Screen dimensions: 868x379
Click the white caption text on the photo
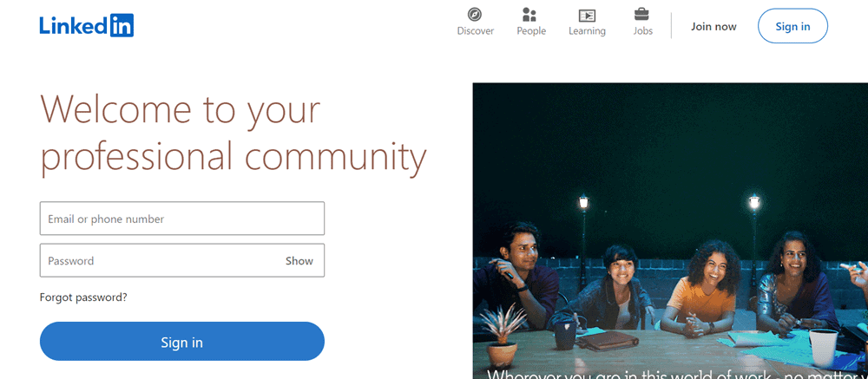(677, 374)
